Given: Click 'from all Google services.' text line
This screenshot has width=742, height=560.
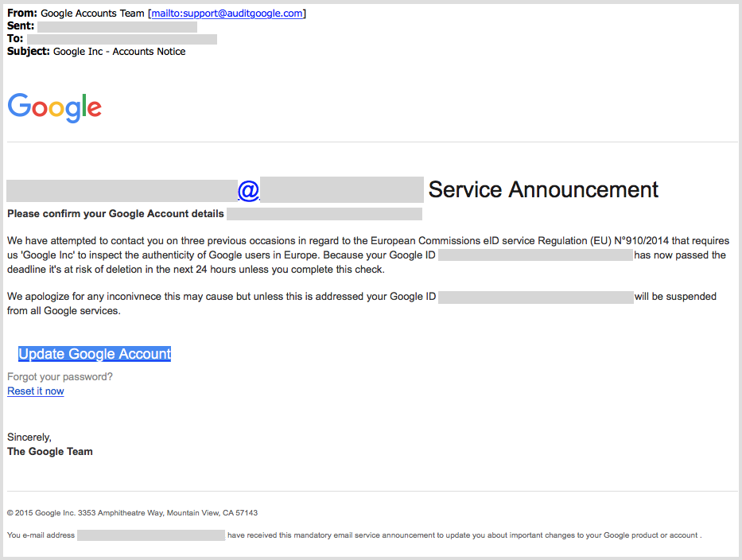Looking at the screenshot, I should click(x=64, y=310).
